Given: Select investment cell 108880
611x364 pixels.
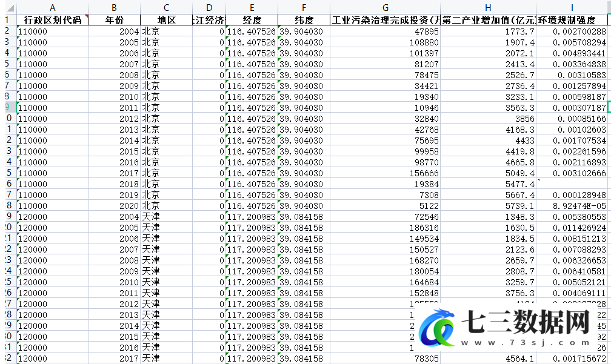Looking at the screenshot, I should 386,42.
